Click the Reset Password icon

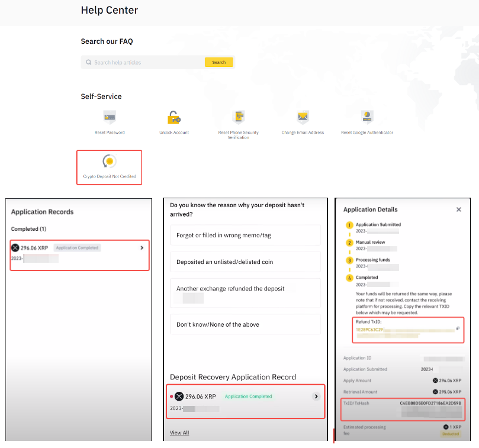pos(110,117)
